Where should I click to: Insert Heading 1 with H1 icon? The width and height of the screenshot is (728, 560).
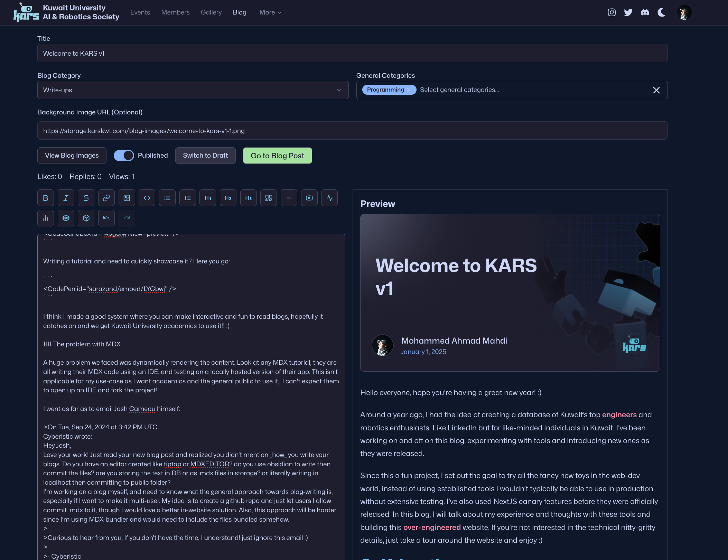[208, 198]
